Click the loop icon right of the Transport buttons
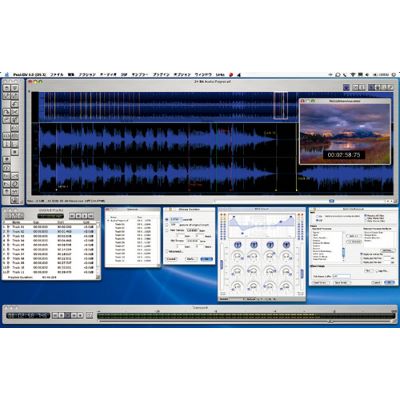This screenshot has width=400, height=400. click(89, 315)
